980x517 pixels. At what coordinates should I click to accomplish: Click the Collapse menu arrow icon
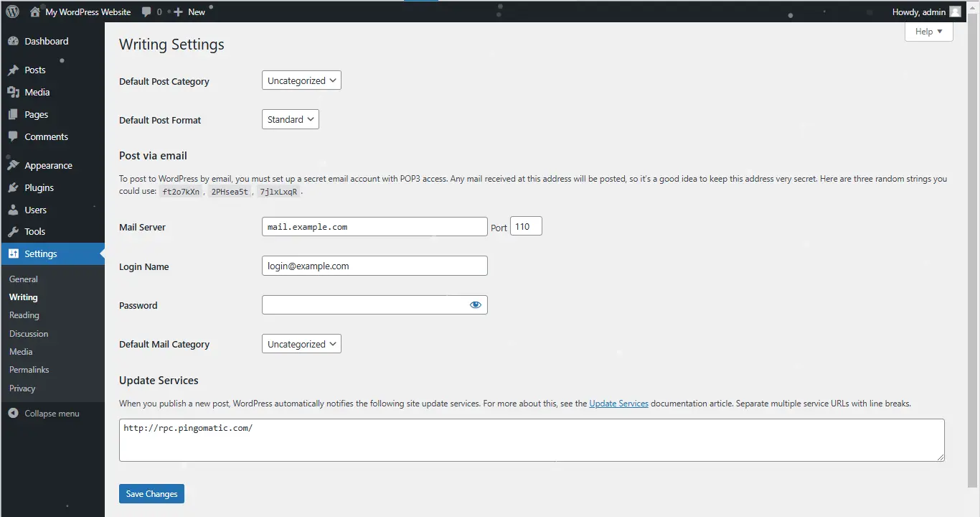point(13,414)
